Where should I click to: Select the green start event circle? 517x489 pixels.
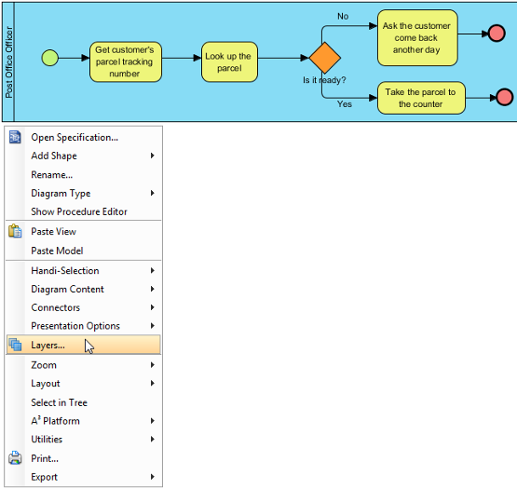click(50, 58)
